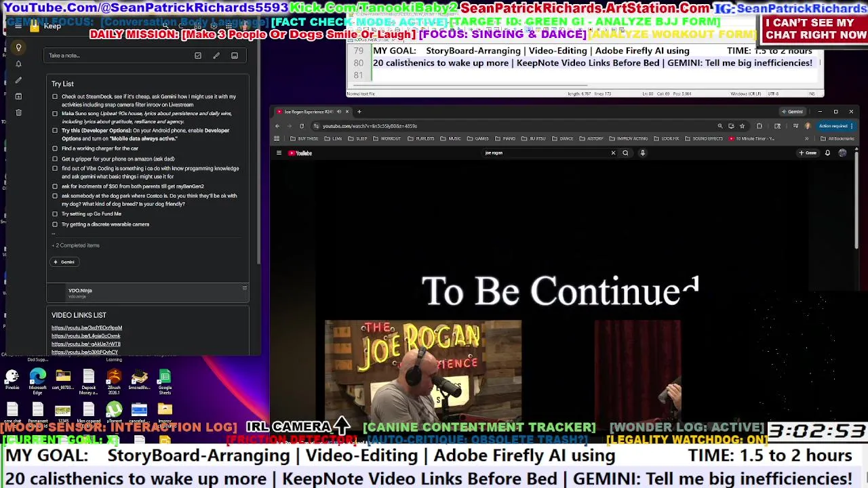This screenshot has height=488, width=868.
Task: Open the first youtu.be link in Video Links List
Action: click(87, 328)
